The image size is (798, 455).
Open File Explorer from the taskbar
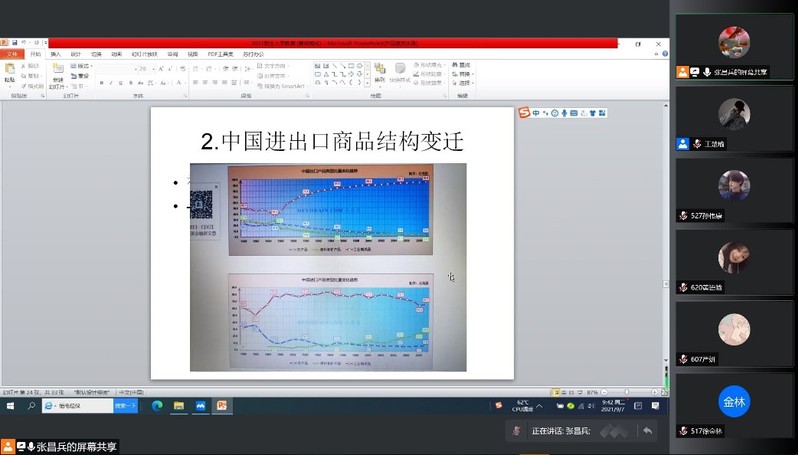(x=179, y=406)
